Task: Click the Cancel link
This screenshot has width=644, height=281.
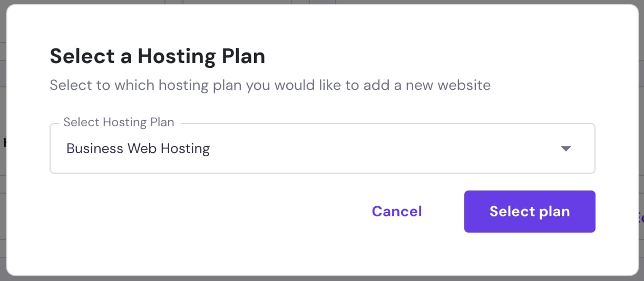Action: click(397, 212)
